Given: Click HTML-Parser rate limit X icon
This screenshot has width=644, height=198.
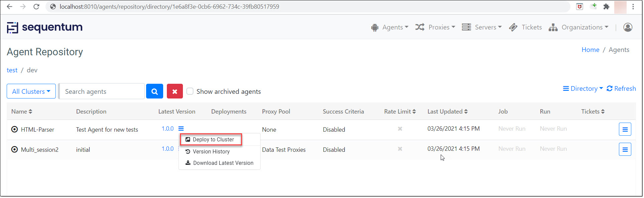Looking at the screenshot, I should click(x=400, y=129).
